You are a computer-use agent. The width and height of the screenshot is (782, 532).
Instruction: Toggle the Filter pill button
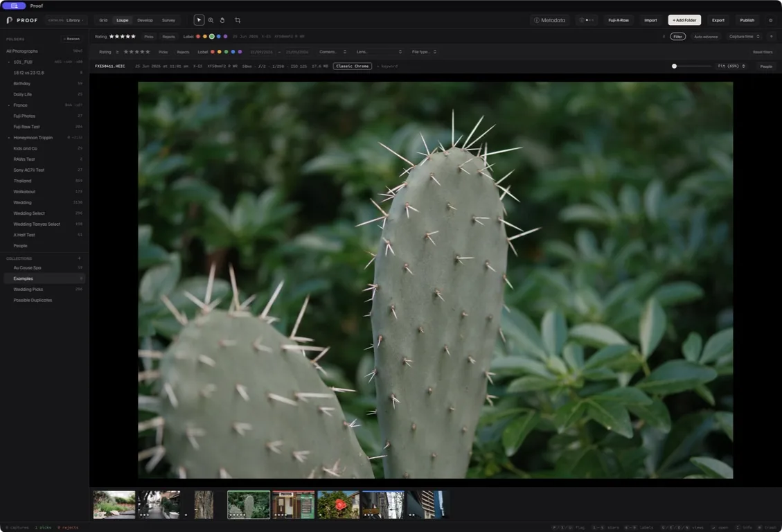pyautogui.click(x=677, y=37)
